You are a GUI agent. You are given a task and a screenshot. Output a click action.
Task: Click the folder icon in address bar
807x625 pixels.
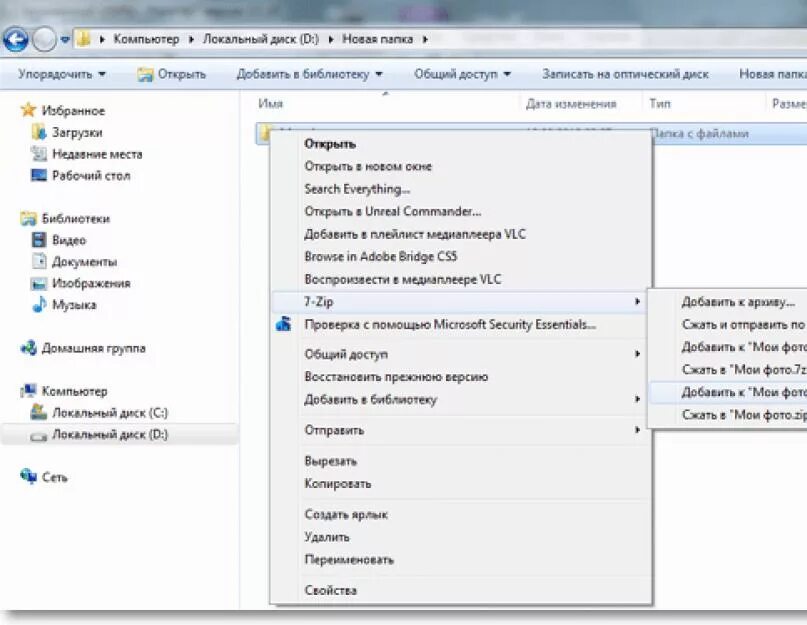(x=83, y=39)
